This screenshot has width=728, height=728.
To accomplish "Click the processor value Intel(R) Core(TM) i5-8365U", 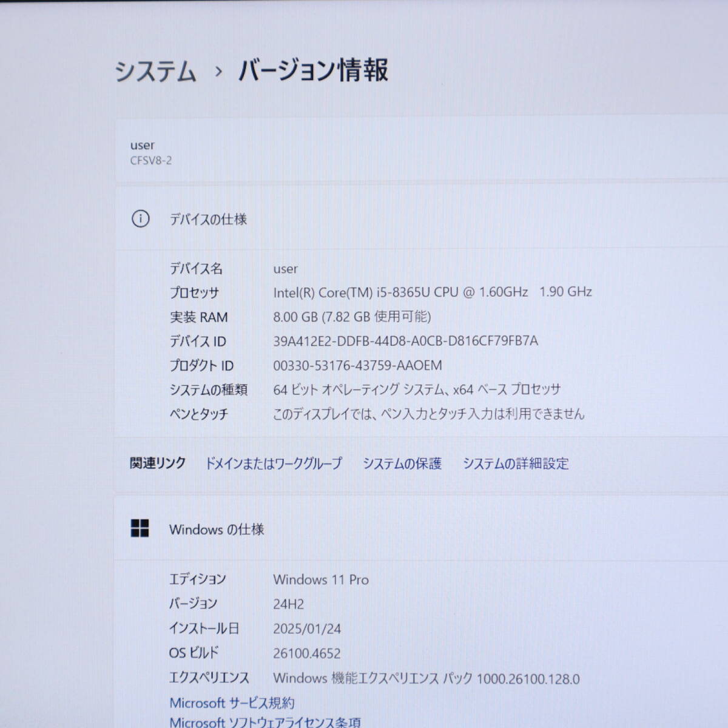I will pyautogui.click(x=433, y=292).
